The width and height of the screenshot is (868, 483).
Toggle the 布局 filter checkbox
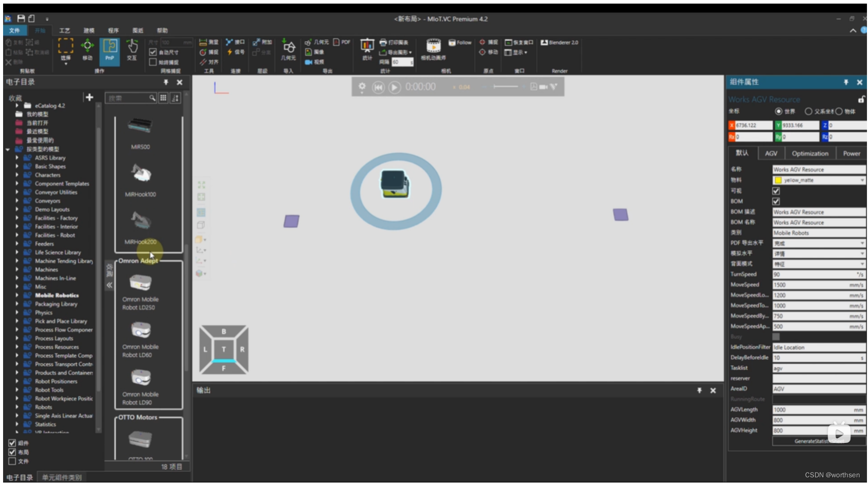click(12, 452)
